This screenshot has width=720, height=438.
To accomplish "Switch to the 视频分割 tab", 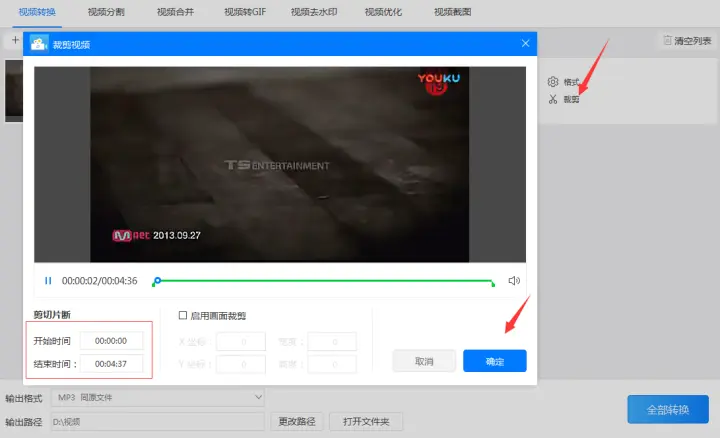I will coord(106,12).
